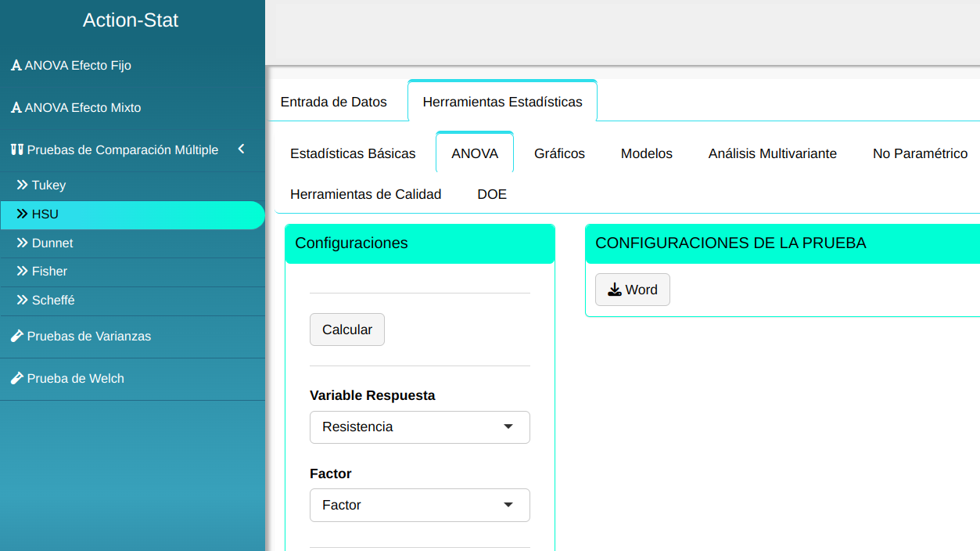
Task: Select the Dunnet test in sidebar
Action: coord(52,243)
